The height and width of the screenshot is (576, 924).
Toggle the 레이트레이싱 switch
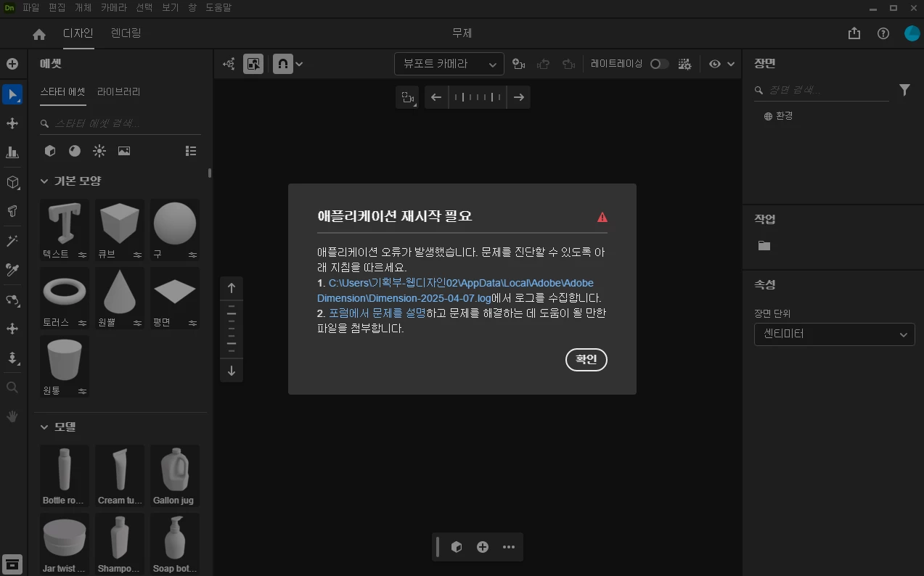click(659, 64)
